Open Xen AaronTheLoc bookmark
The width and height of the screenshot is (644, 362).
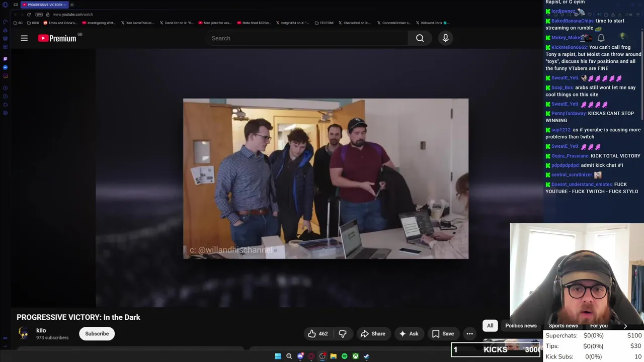click(x=137, y=23)
